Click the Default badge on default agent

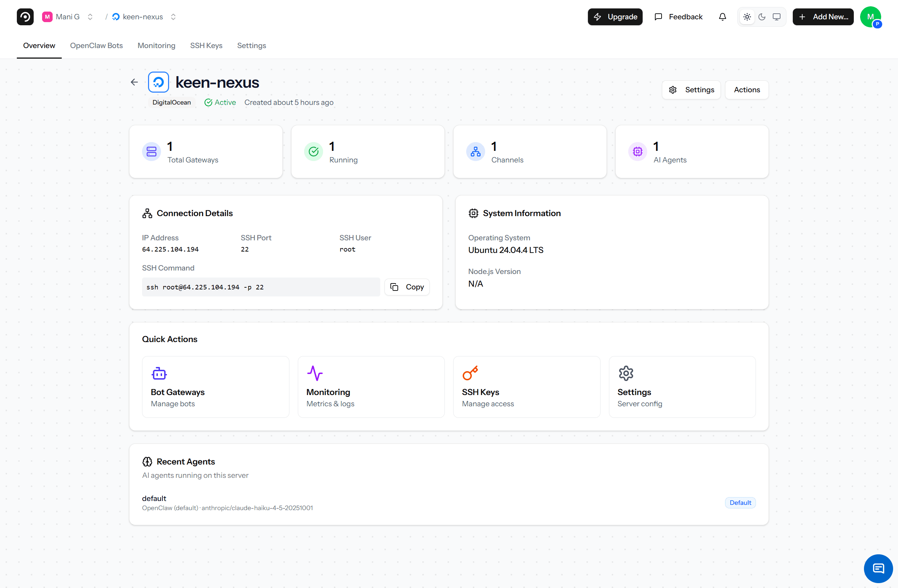[740, 502]
